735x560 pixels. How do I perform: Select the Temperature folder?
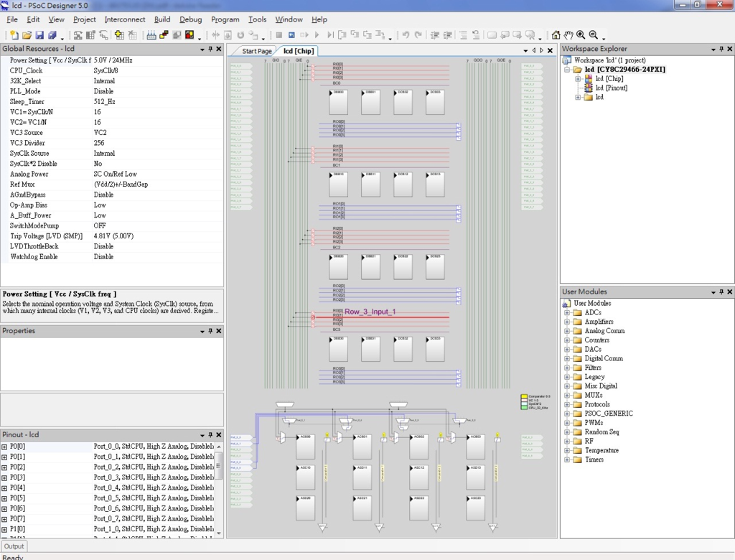(601, 450)
